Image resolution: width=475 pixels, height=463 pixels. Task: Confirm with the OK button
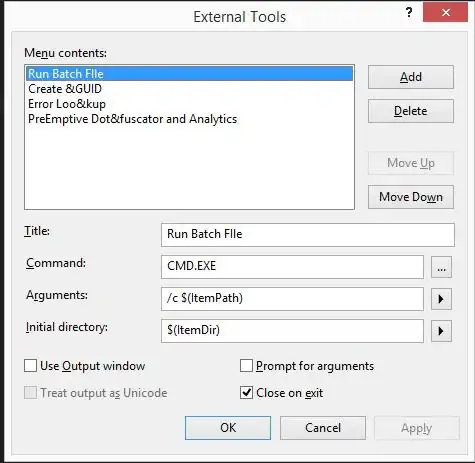click(228, 428)
